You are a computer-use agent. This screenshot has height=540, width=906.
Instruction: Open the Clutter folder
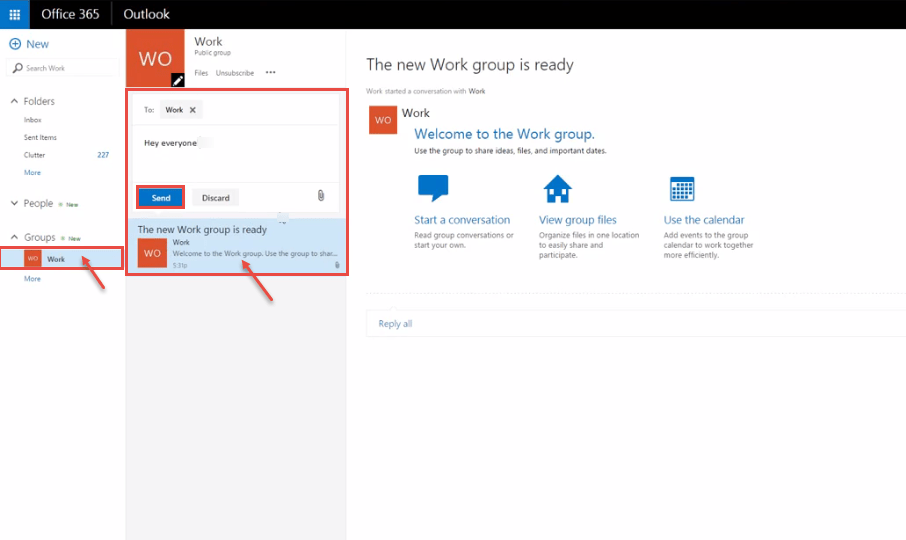click(34, 155)
